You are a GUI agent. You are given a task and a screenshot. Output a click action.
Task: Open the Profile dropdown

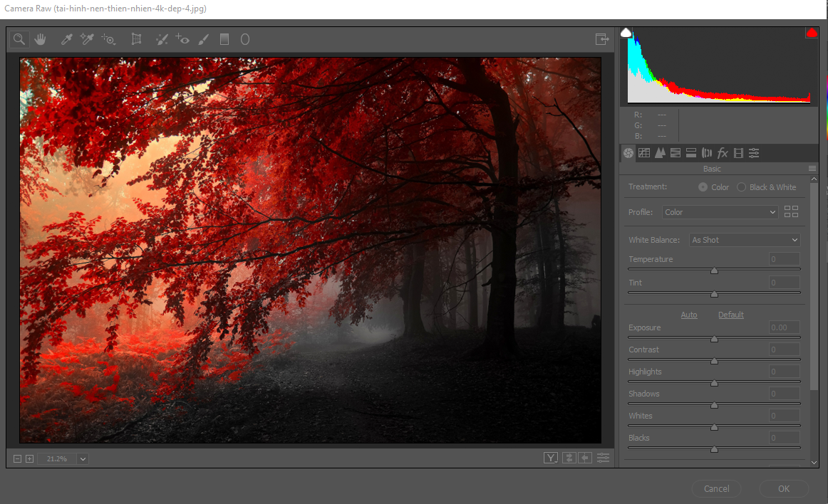tap(720, 212)
